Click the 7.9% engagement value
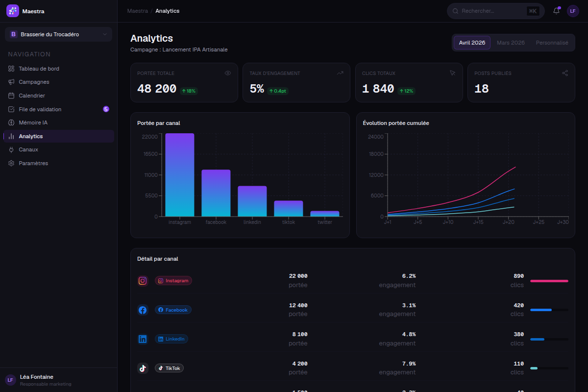Viewport: 588px width, 392px height. (409, 364)
